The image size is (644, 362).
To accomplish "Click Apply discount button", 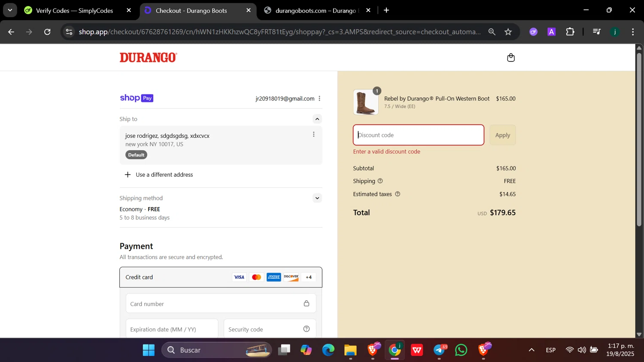I will [x=503, y=135].
